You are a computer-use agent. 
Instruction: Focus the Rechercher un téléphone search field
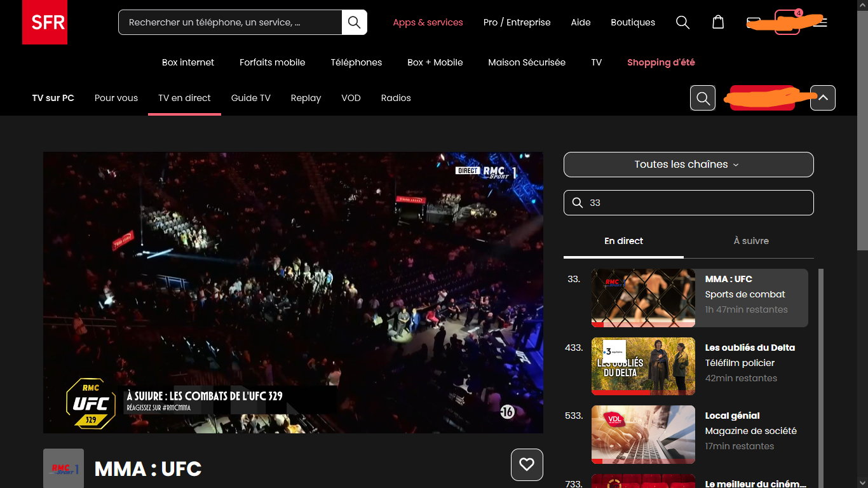click(x=230, y=22)
